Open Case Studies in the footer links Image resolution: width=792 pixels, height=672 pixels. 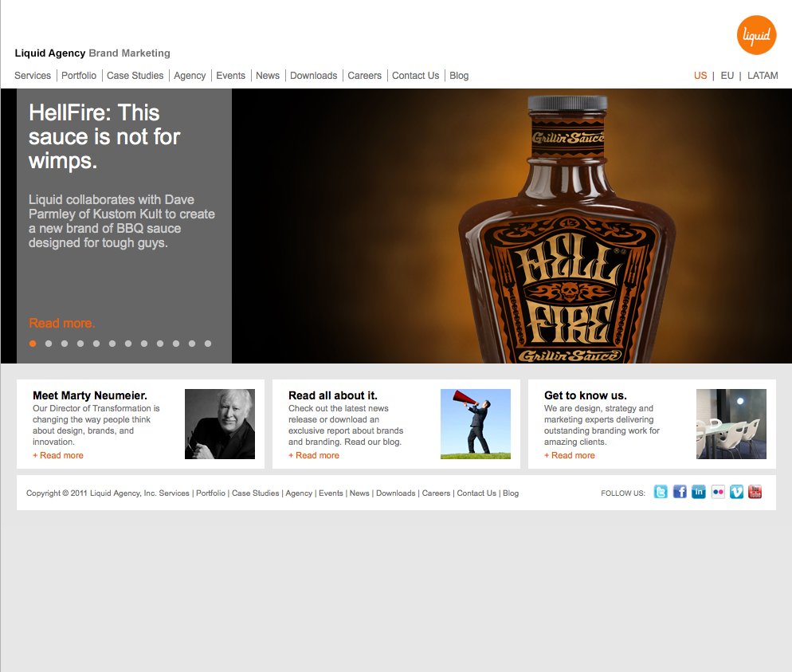[255, 493]
